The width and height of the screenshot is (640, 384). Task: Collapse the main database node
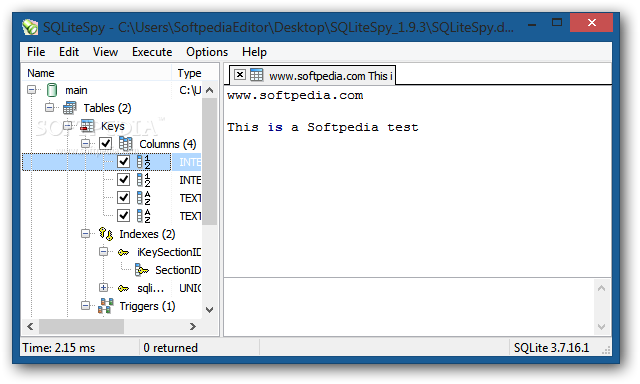pos(31,90)
